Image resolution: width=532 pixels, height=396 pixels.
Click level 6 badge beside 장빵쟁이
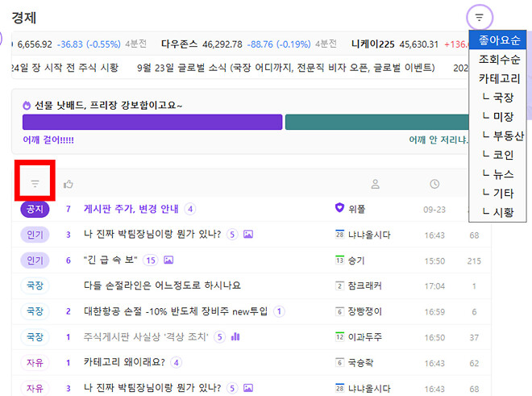[339, 311]
